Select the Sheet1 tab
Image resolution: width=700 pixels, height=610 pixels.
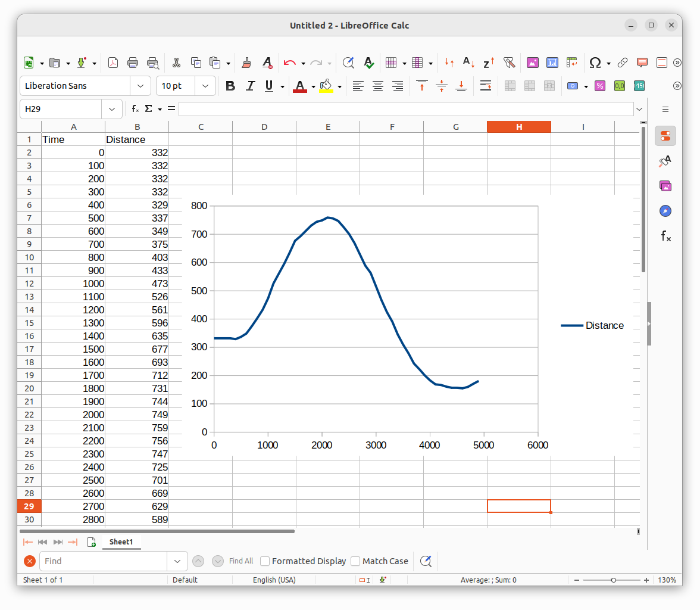(121, 542)
